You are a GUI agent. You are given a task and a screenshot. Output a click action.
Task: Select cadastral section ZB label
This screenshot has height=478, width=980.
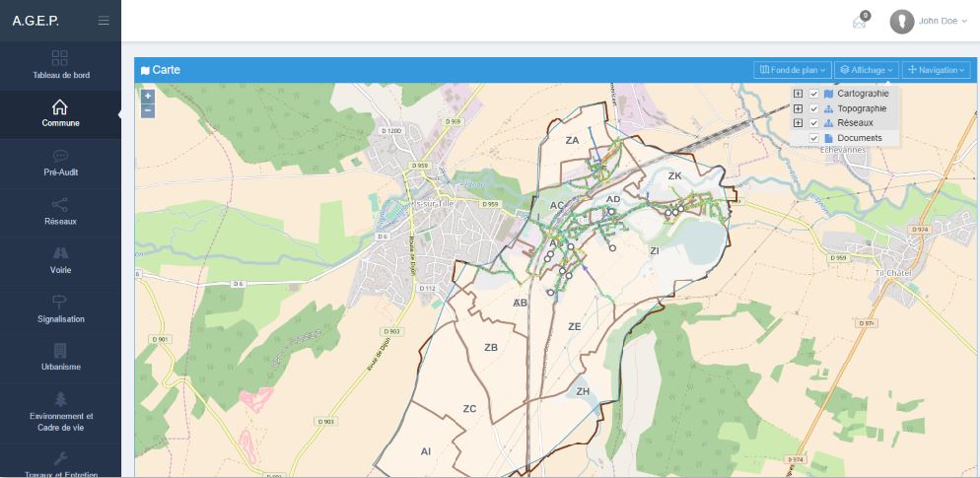(491, 347)
